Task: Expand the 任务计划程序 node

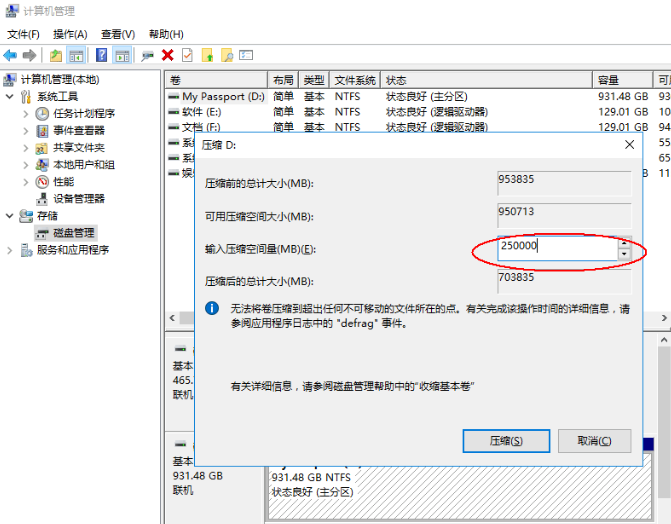Action: coord(26,113)
